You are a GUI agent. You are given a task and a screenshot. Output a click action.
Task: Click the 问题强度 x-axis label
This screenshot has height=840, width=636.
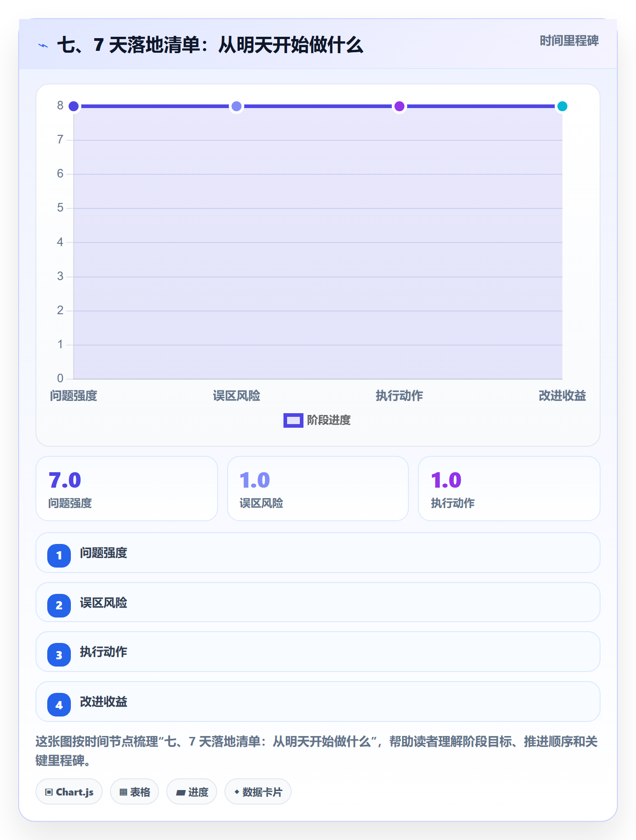(74, 396)
